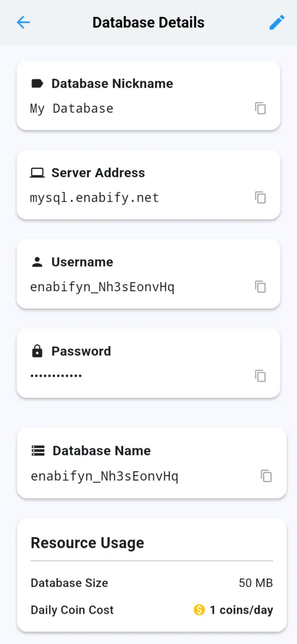Image resolution: width=297 pixels, height=644 pixels.
Task: Click the My Database nickname text
Action: click(x=71, y=108)
